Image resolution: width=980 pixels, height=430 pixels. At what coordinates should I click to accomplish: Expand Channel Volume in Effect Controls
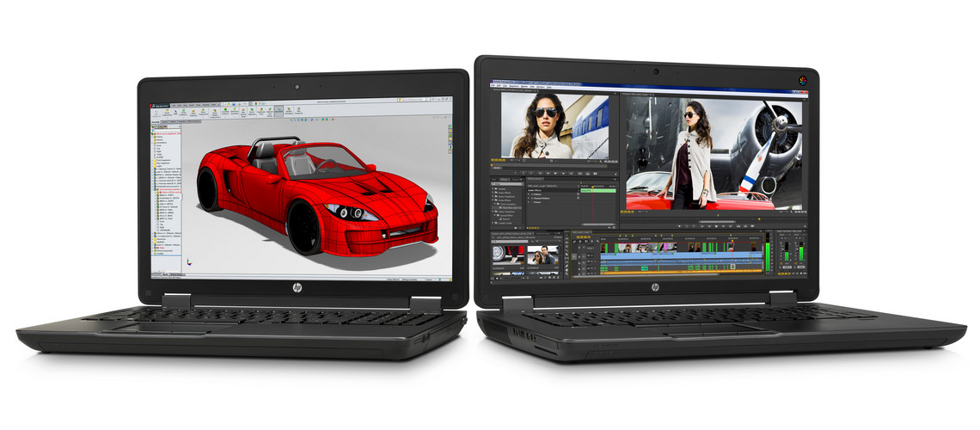click(x=528, y=198)
